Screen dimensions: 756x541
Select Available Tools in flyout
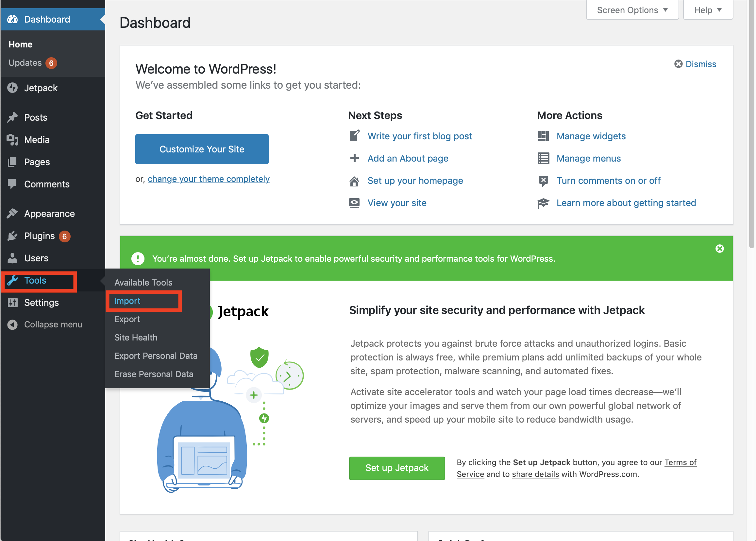click(x=143, y=283)
